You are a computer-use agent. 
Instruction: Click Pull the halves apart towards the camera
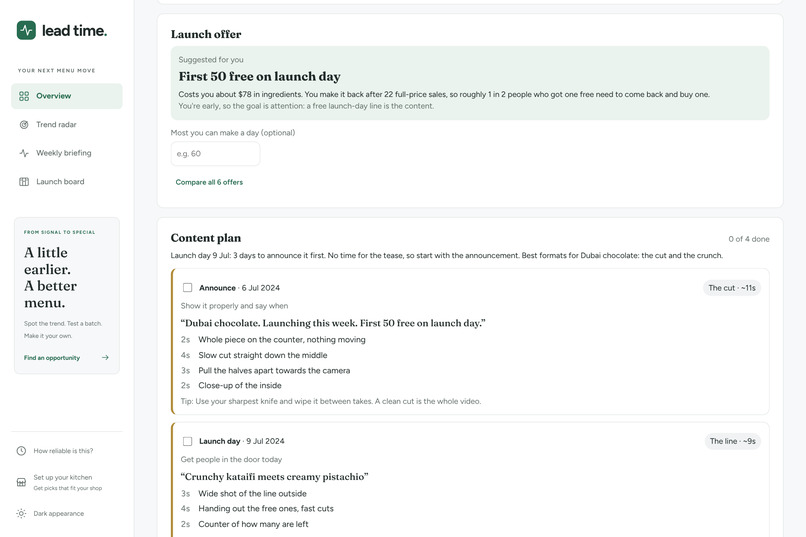tap(274, 371)
